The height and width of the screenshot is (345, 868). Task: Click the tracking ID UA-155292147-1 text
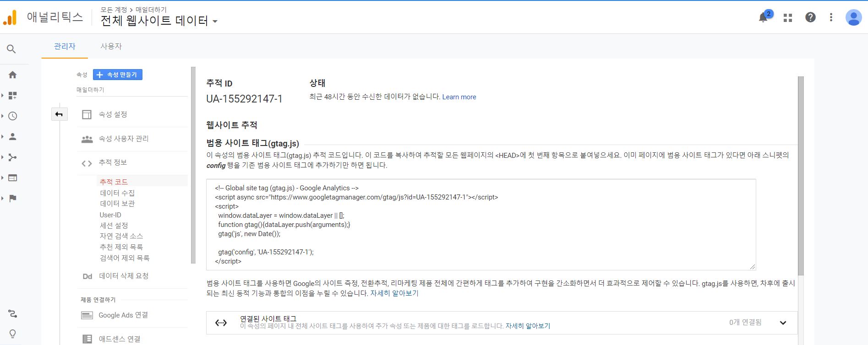(244, 99)
